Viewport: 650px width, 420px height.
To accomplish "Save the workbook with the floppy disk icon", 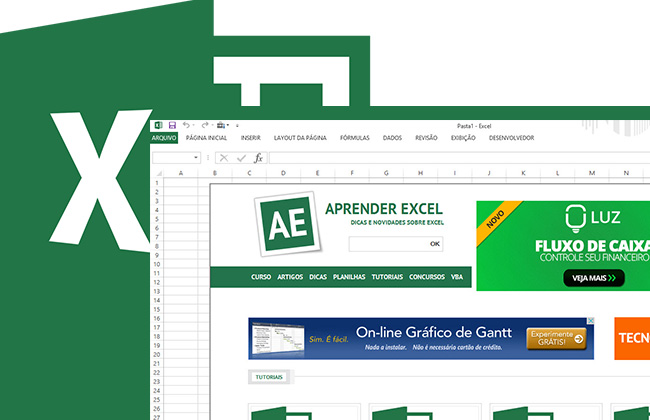I will tap(172, 125).
